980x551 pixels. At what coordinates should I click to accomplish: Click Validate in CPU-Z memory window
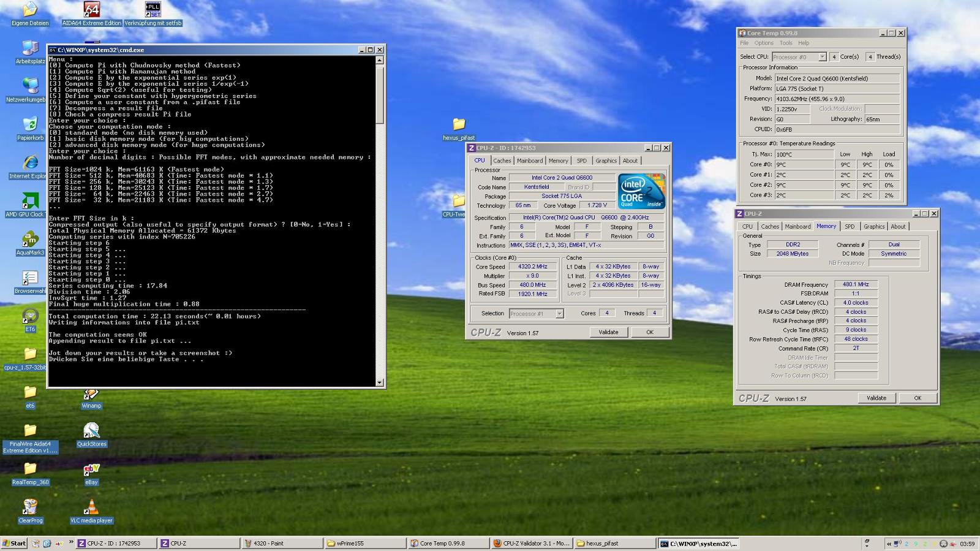[x=876, y=398]
